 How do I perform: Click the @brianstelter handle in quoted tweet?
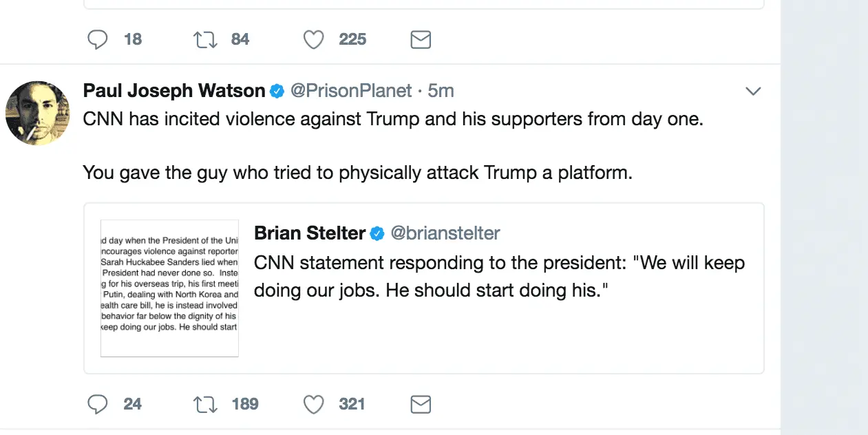point(445,233)
